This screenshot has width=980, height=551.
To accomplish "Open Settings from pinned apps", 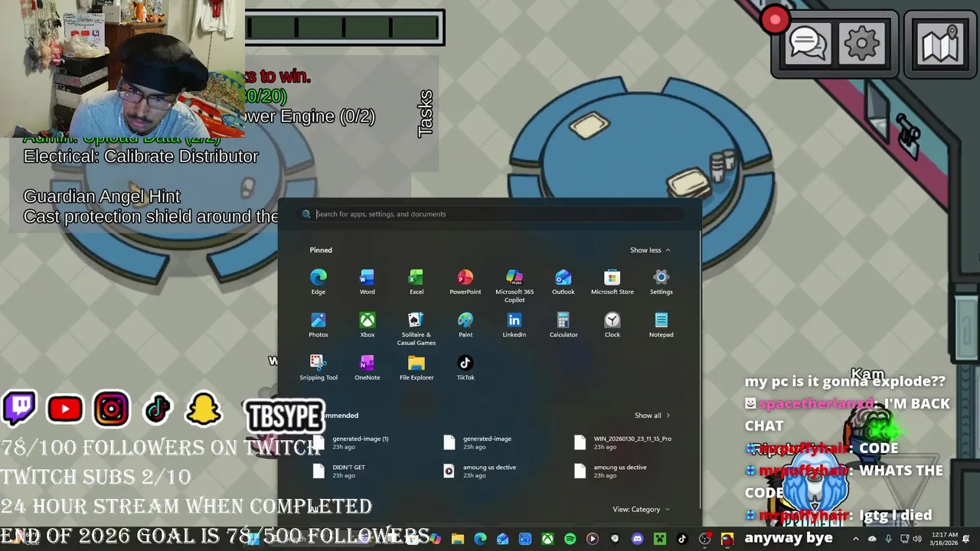I will (x=661, y=282).
